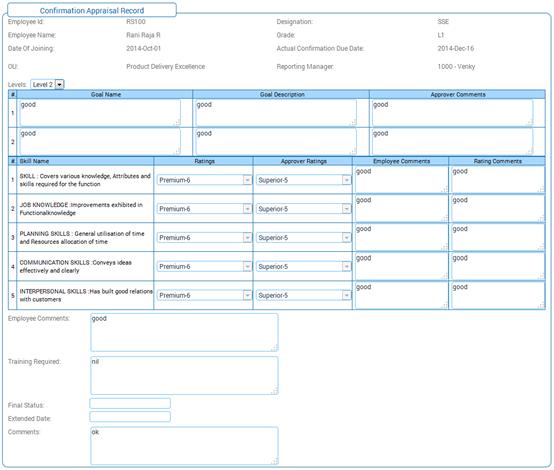Click the Ratings column header
The height and width of the screenshot is (470, 554).
tap(204, 161)
